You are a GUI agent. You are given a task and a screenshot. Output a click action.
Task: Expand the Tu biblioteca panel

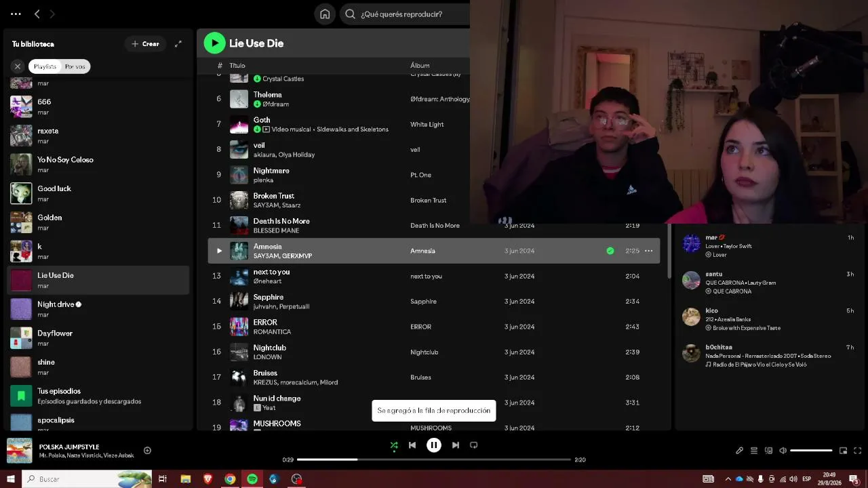(x=178, y=44)
